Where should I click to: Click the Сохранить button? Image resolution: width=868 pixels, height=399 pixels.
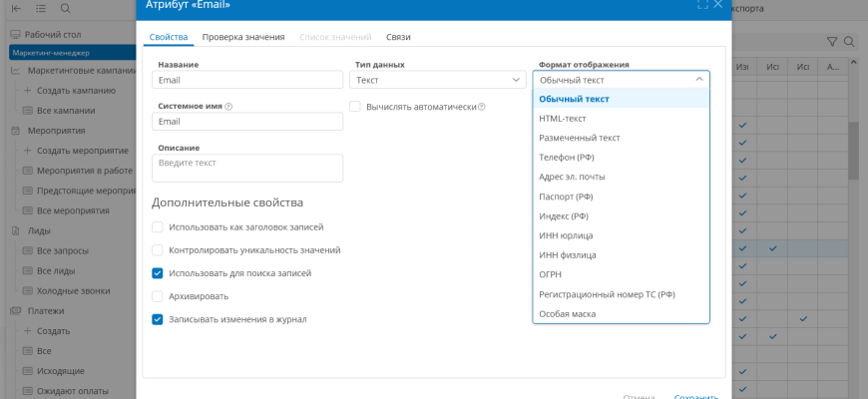(695, 396)
